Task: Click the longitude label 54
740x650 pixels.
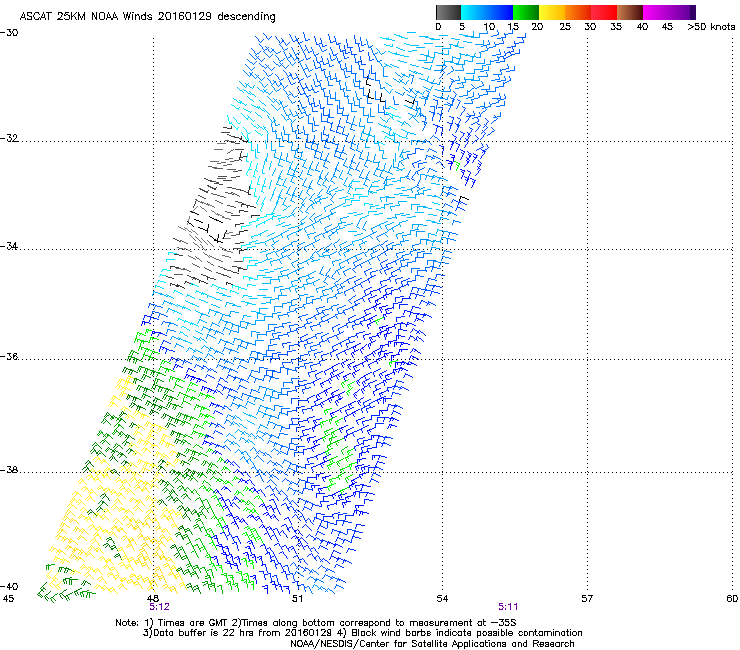Action: pyautogui.click(x=442, y=599)
